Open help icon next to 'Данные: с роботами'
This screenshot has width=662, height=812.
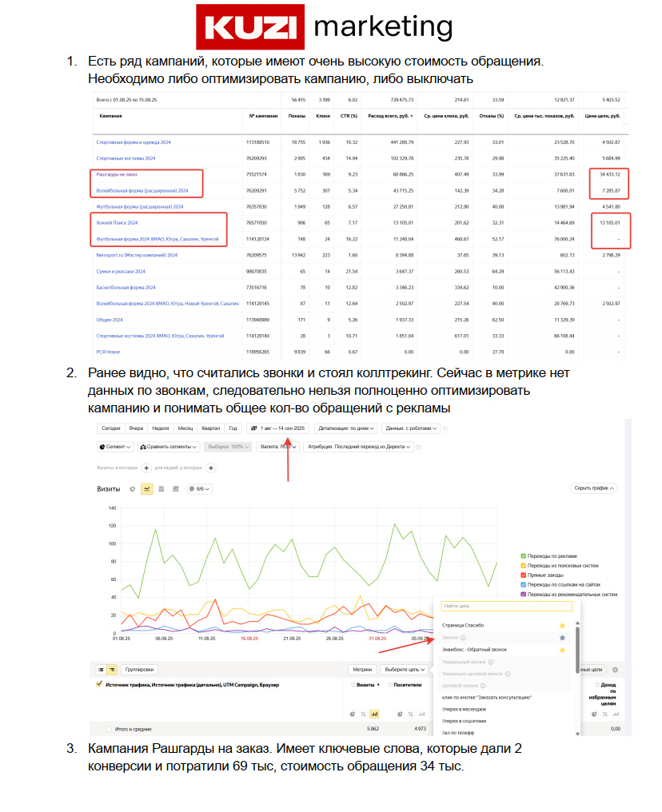(x=445, y=428)
